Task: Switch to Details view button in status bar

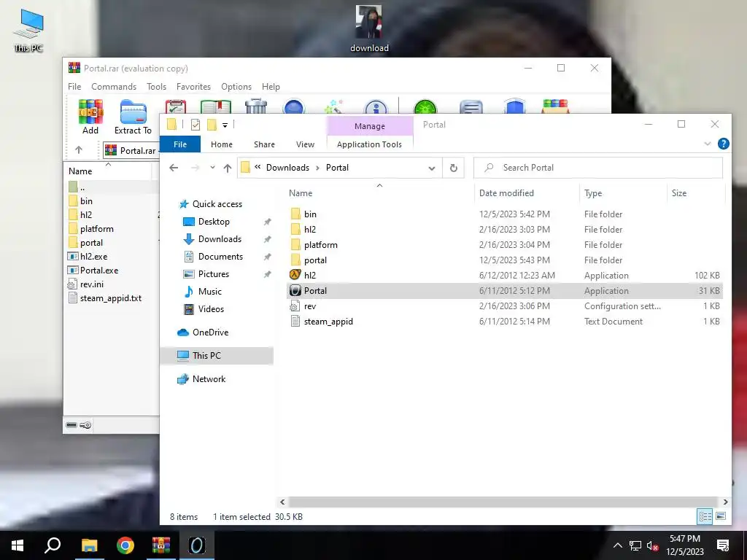Action: tap(705, 516)
